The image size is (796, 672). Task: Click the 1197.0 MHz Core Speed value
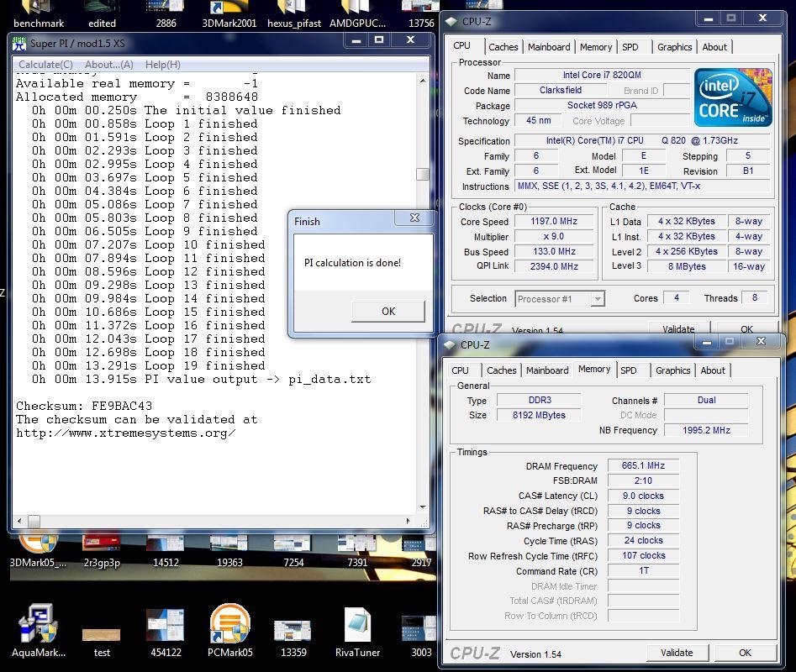point(554,221)
